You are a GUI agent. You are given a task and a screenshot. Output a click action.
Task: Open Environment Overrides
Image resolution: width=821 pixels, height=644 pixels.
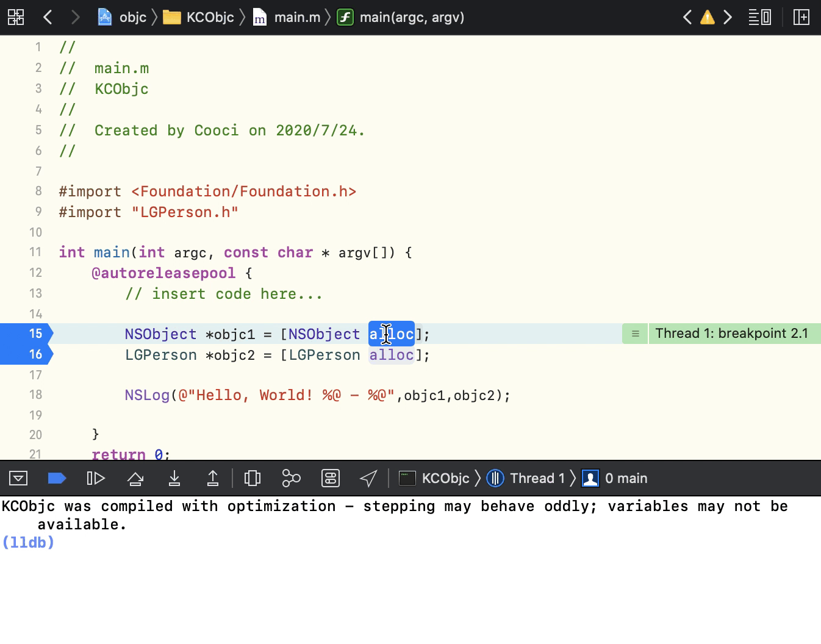(x=331, y=478)
